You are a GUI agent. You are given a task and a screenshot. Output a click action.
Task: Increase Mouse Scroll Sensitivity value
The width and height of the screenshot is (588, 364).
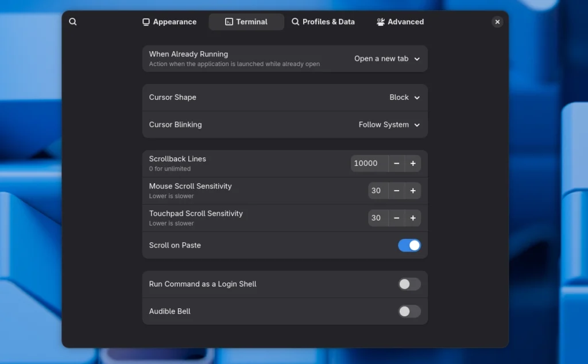[x=413, y=191]
